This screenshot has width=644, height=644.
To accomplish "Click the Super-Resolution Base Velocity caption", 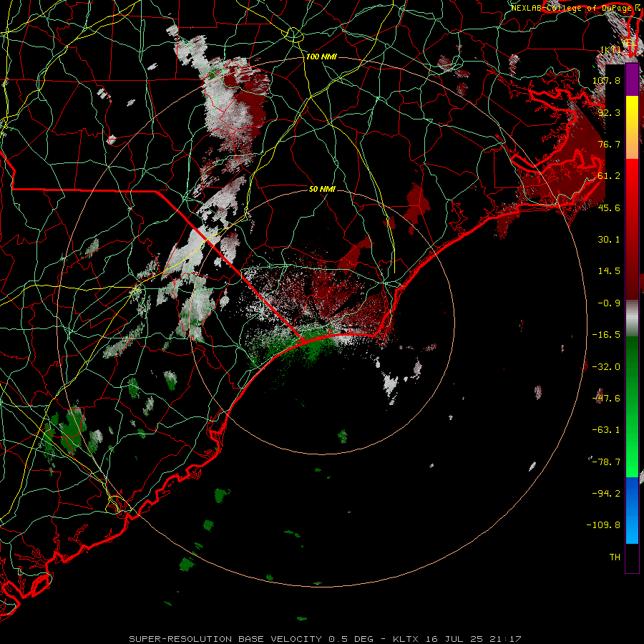I will (x=325, y=639).
